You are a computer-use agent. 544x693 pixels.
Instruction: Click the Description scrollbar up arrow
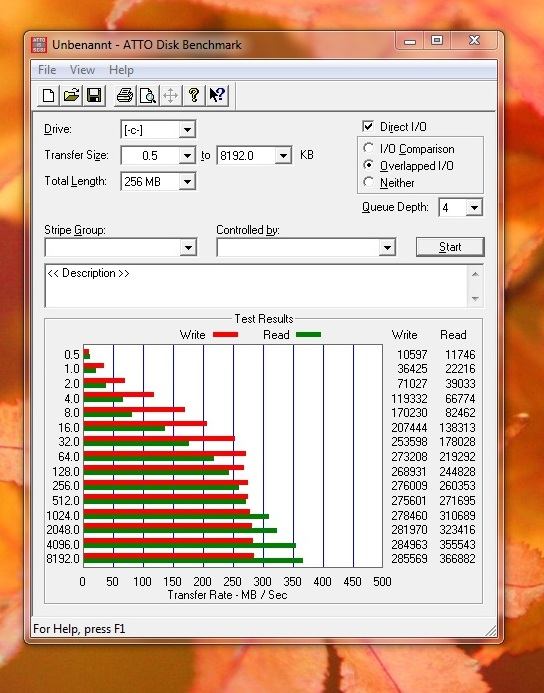point(475,274)
